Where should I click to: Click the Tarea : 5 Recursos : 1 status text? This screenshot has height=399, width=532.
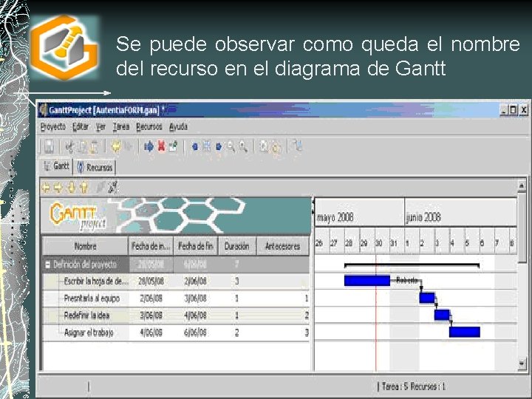pos(414,386)
